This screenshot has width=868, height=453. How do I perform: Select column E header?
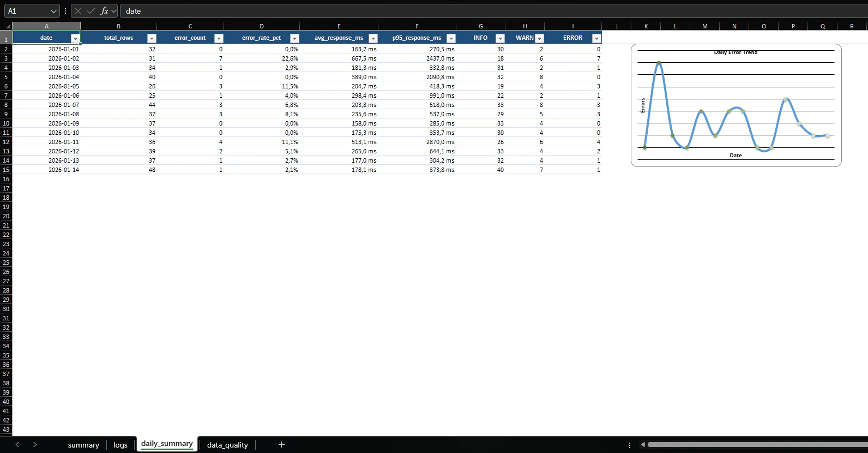tap(339, 26)
